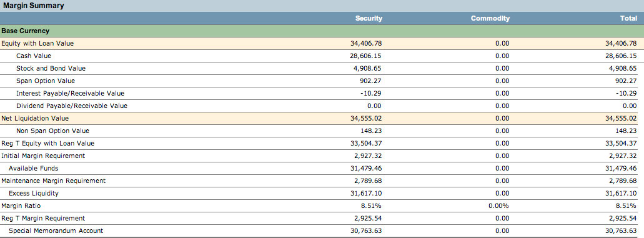Click the Margin Ratio label
The image size is (644, 238).
pos(21,206)
